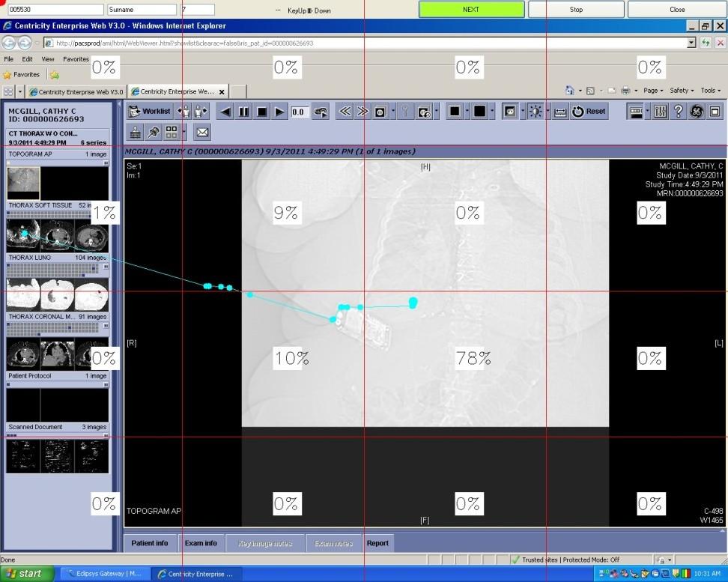728x582 pixels.
Task: Click the Stop button at top
Action: [576, 9]
